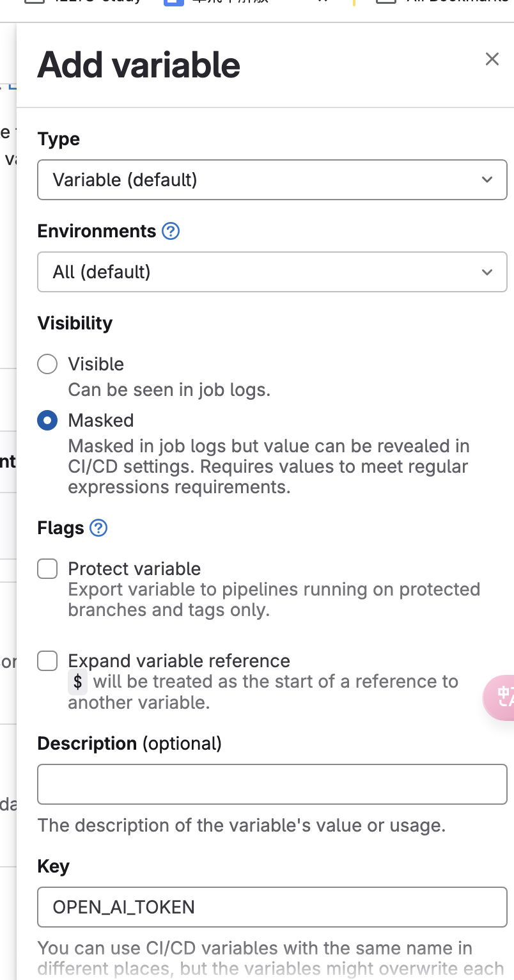
Task: Select the Visible radio button
Action: click(x=47, y=364)
